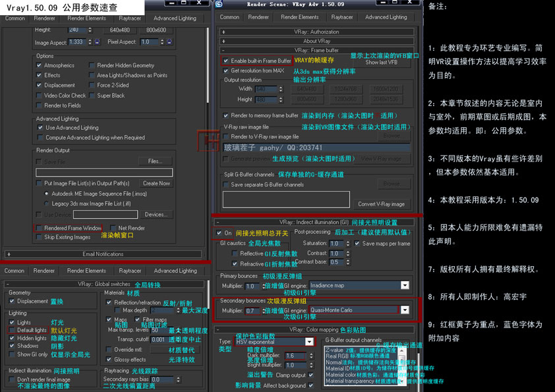
Task: Collapse VRay:: Indirect illumination (GI) rollout
Action: point(314,222)
